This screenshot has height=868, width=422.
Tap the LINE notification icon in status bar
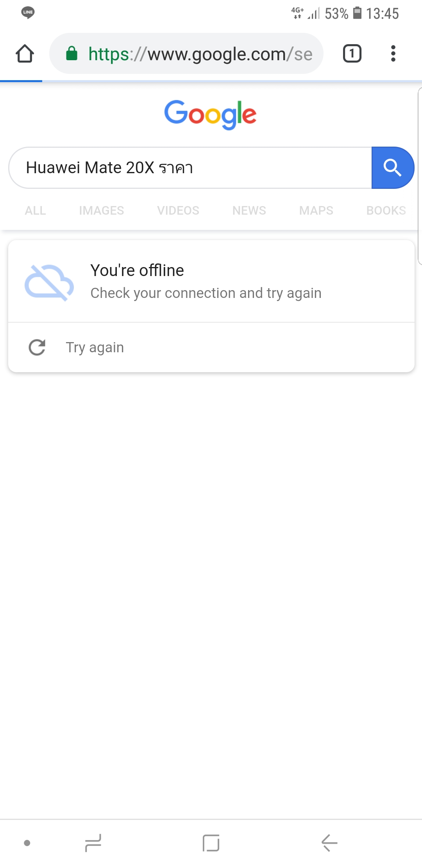28,13
